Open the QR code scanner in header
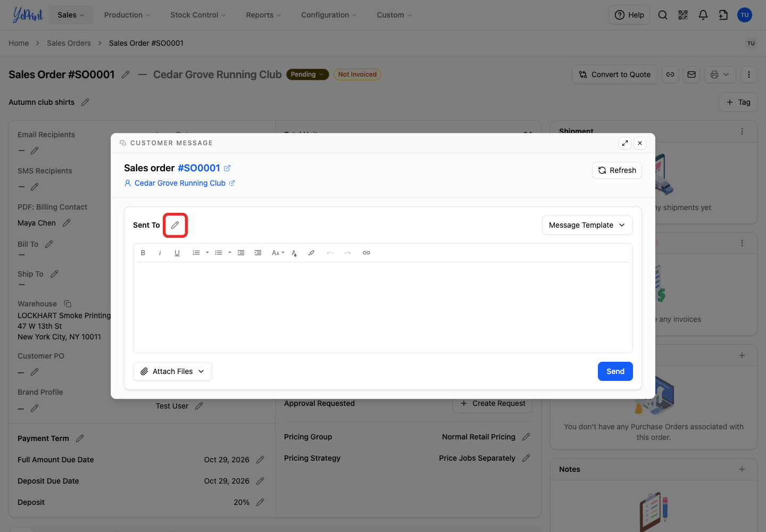Viewport: 766px width, 532px height. click(683, 15)
